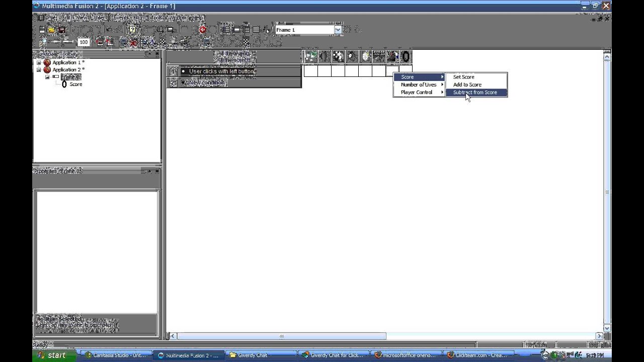Collapse the Frame 1 tree node
The image size is (644, 362).
47,77
